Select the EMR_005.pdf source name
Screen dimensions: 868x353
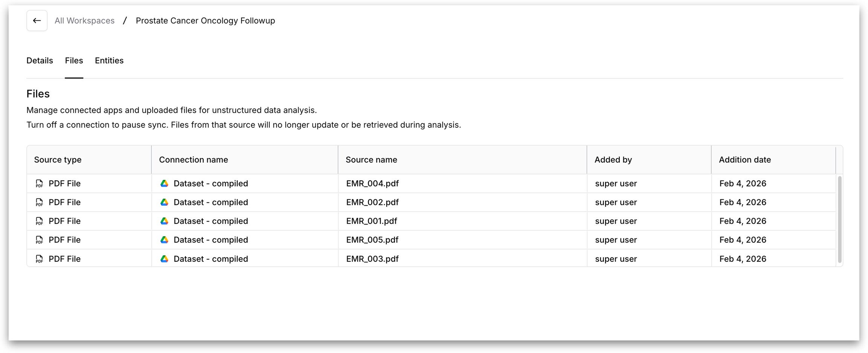click(372, 240)
